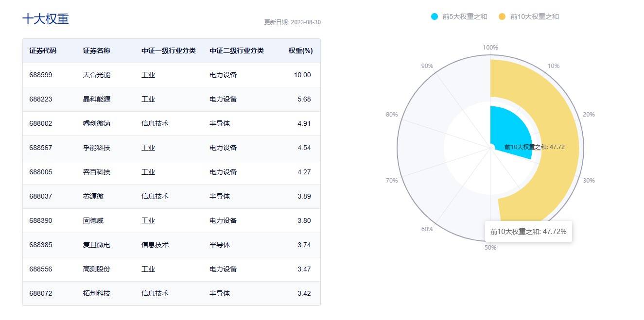The width and height of the screenshot is (644, 320).
Task: Open 工业 link in 天合光能 row
Action: click(x=148, y=75)
